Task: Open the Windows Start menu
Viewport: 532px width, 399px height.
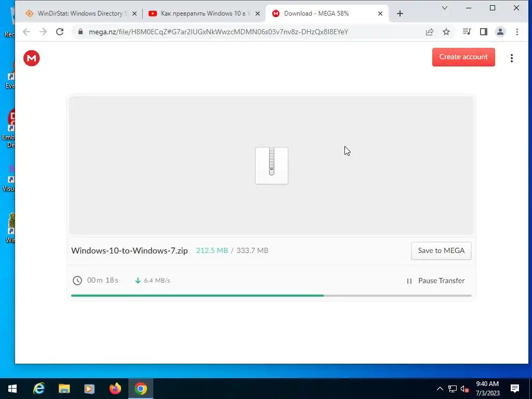Action: click(12, 389)
